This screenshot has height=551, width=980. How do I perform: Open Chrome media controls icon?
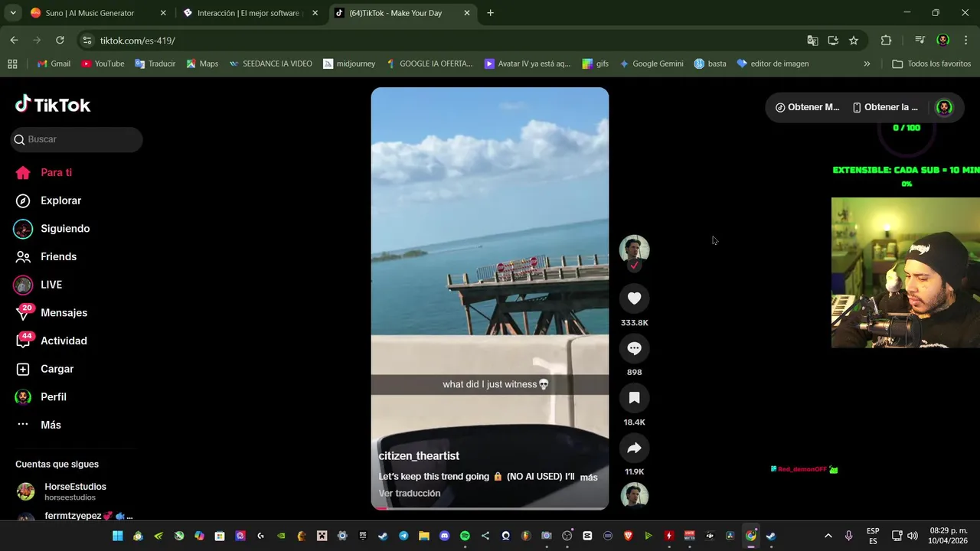pos(920,41)
